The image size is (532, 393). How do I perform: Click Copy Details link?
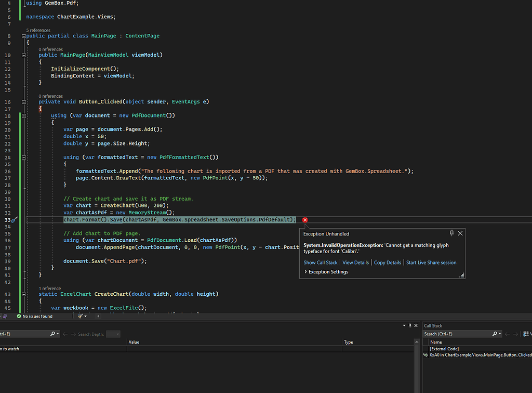pos(387,263)
